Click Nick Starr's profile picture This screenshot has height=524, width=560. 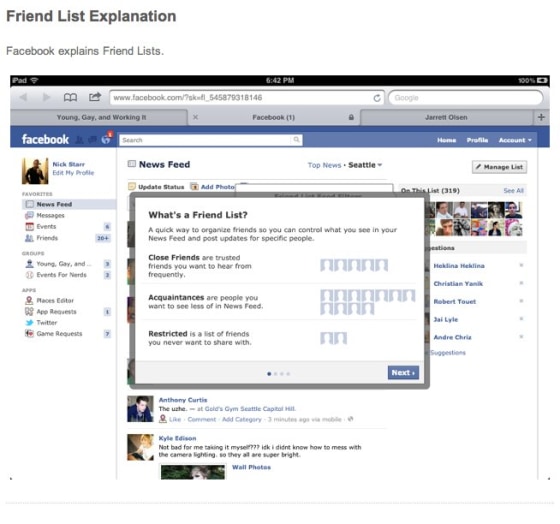(35, 171)
